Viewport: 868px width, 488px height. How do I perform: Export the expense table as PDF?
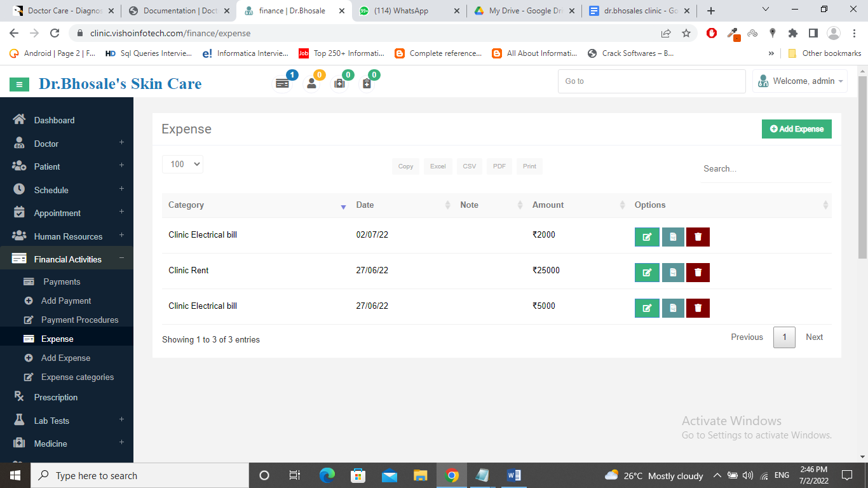pos(499,166)
